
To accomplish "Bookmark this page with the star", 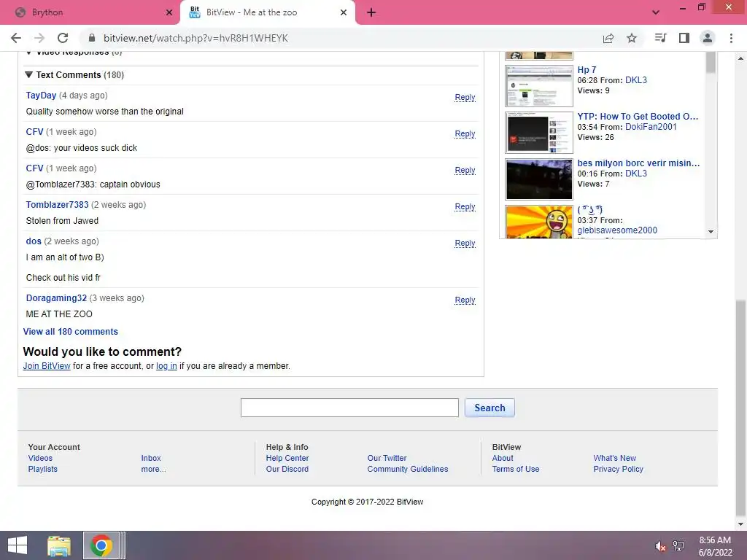I will coord(632,38).
